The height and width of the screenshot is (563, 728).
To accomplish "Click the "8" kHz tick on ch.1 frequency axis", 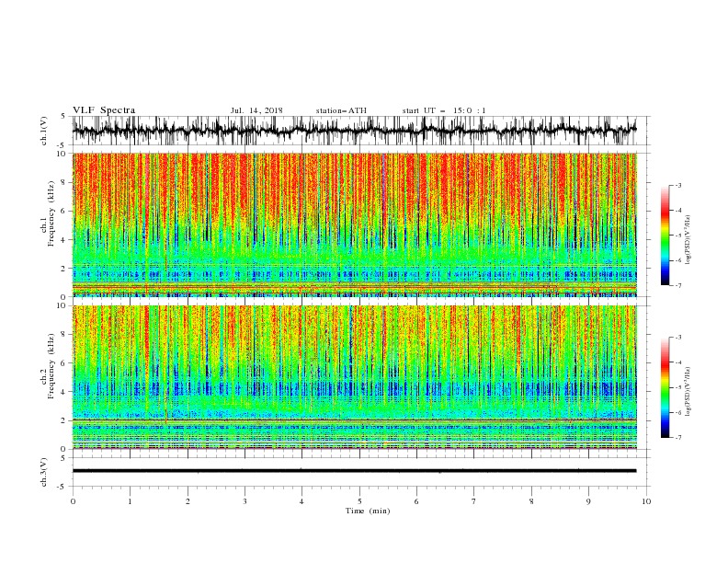I will (63, 182).
